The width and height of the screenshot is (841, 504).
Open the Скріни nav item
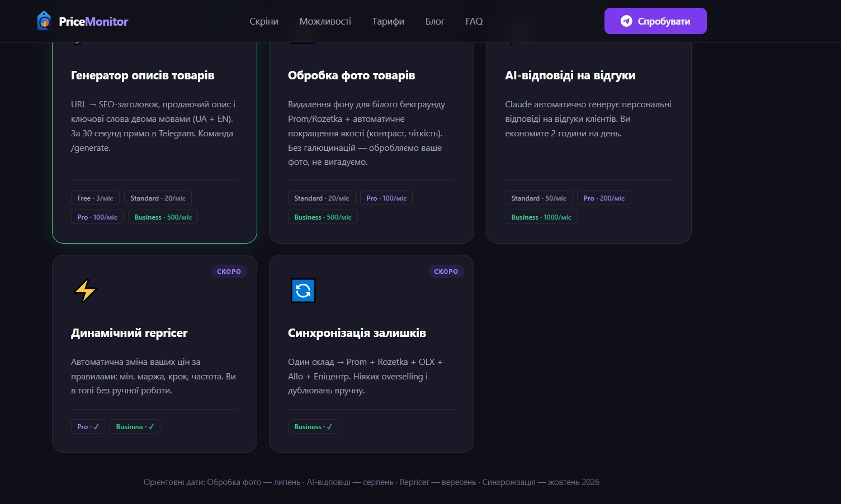264,21
